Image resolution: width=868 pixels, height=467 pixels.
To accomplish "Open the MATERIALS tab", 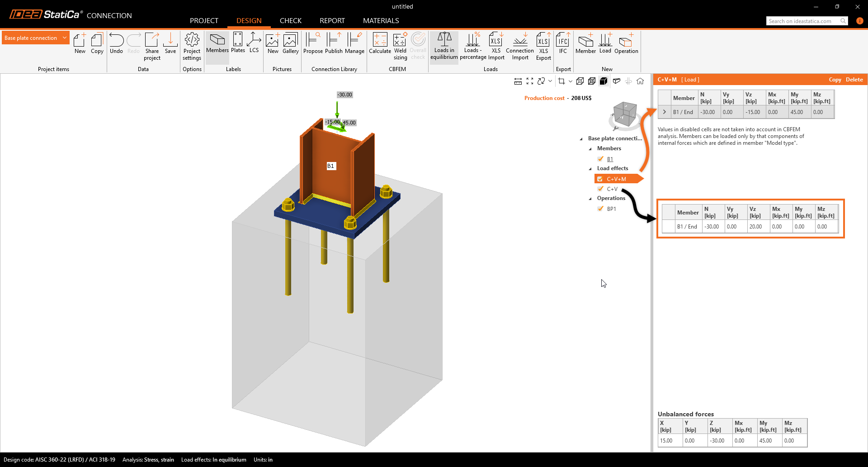I will click(381, 21).
